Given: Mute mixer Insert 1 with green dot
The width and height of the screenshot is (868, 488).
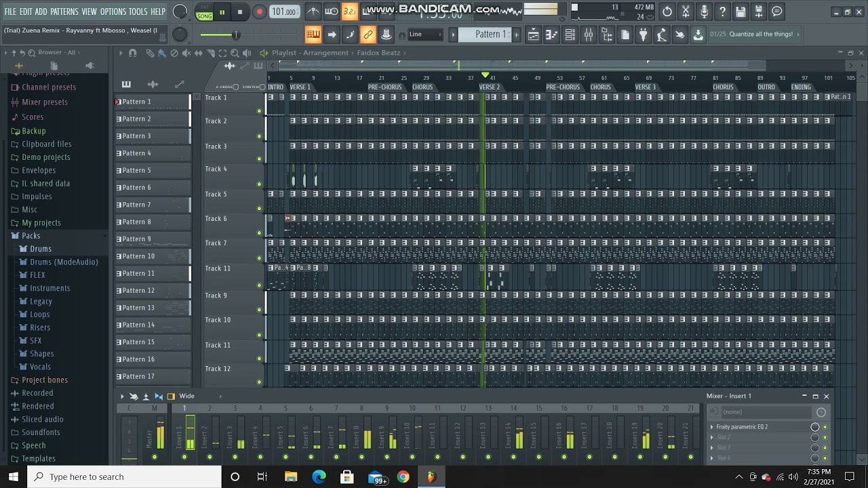Looking at the screenshot, I should coord(184,457).
